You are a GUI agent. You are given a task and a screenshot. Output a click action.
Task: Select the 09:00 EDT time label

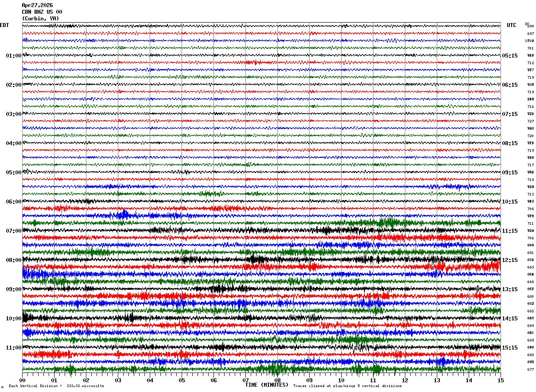pos(14,289)
